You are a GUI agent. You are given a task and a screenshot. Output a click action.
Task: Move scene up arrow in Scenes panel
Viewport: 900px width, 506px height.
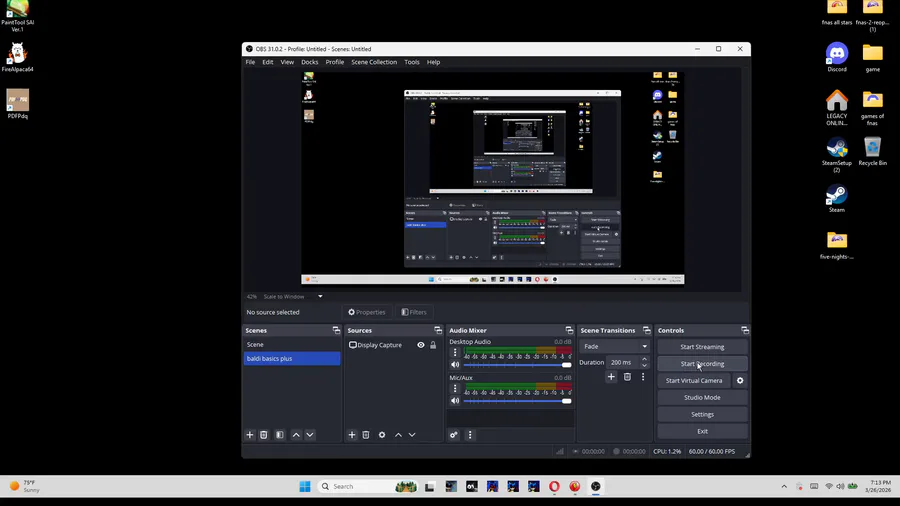[x=296, y=435]
